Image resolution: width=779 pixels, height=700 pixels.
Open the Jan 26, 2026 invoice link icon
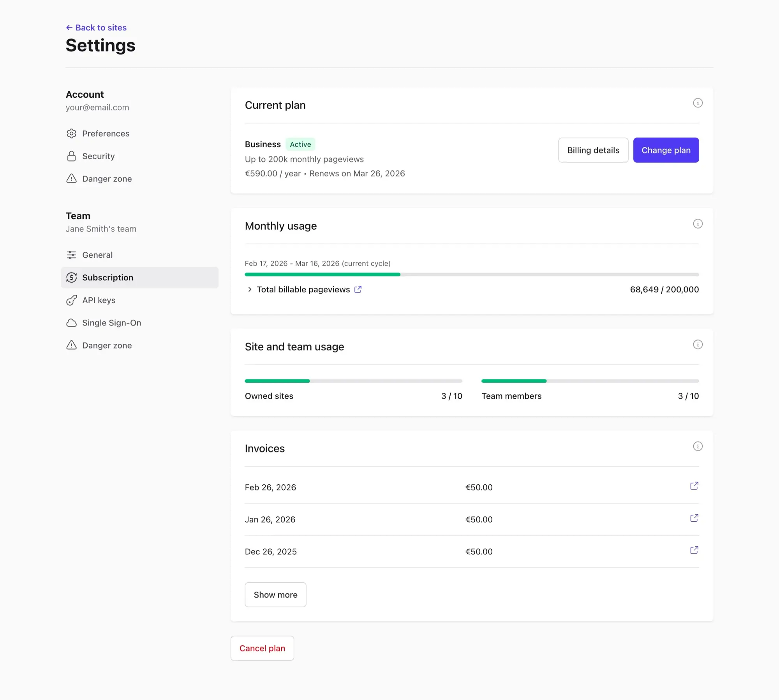click(x=694, y=518)
